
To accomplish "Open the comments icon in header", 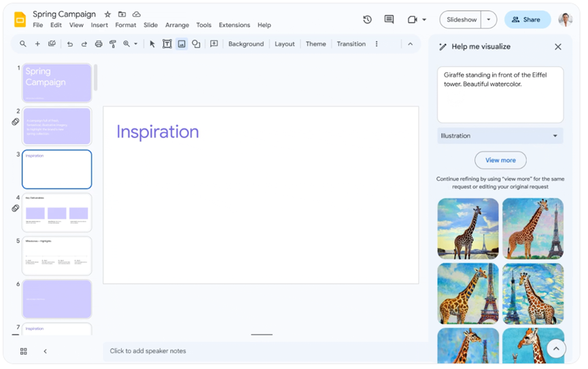I will (389, 20).
